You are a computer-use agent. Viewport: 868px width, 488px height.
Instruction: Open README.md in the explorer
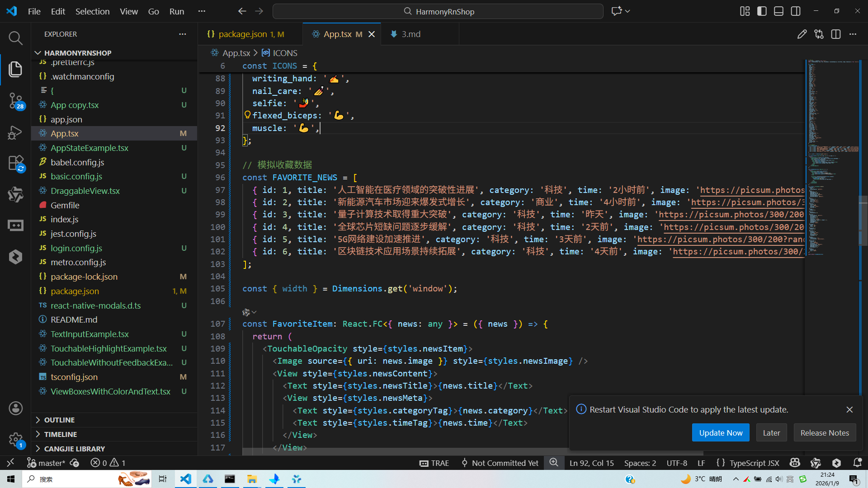click(114, 319)
